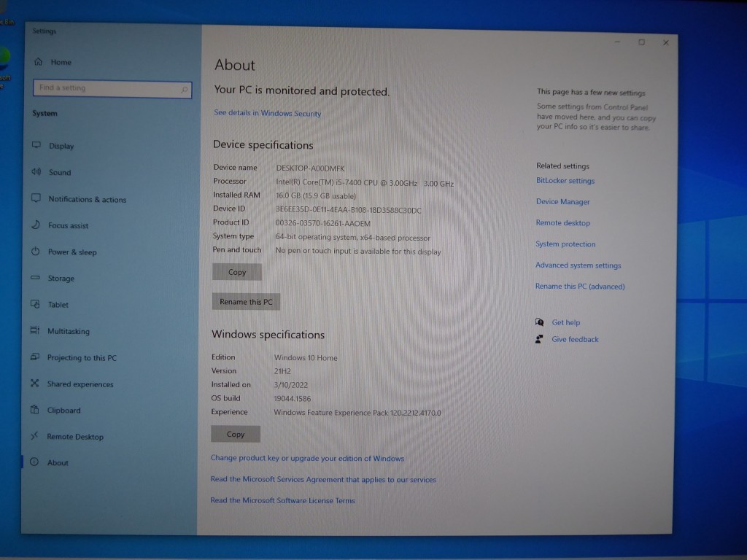Open Remote desktop related setting link
Image resolution: width=747 pixels, height=560 pixels.
562,222
